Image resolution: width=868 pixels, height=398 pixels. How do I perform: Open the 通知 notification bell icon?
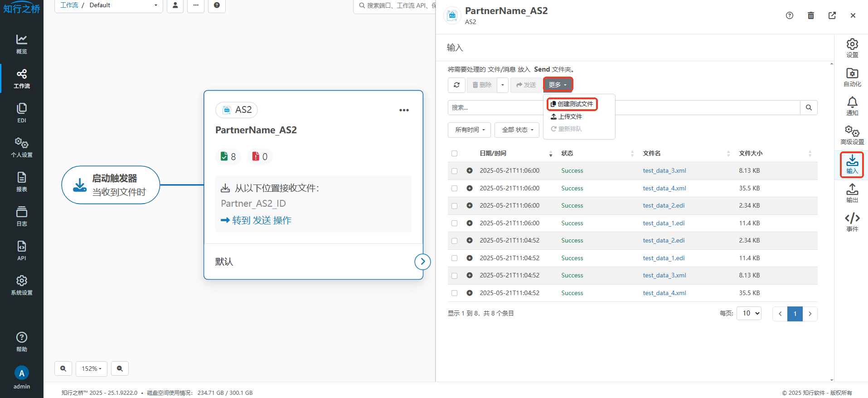point(852,106)
